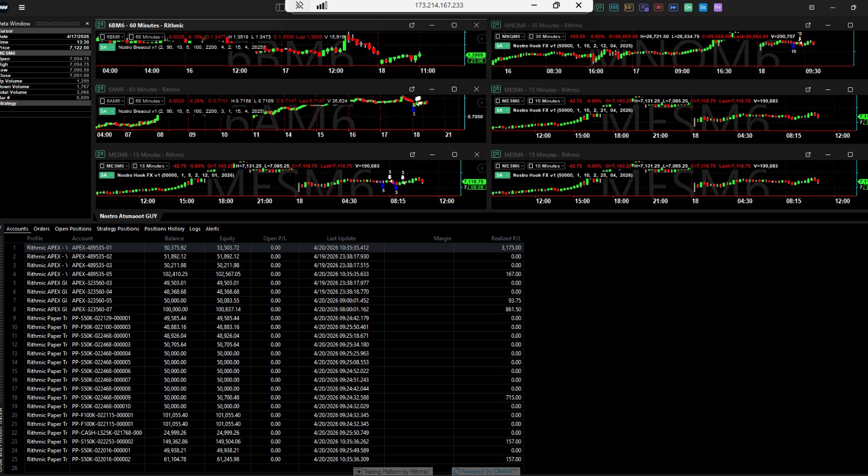Select the Nostro Atsmaoot GUY workspace tab
Viewport: 868px width, 476px height.
pos(129,216)
